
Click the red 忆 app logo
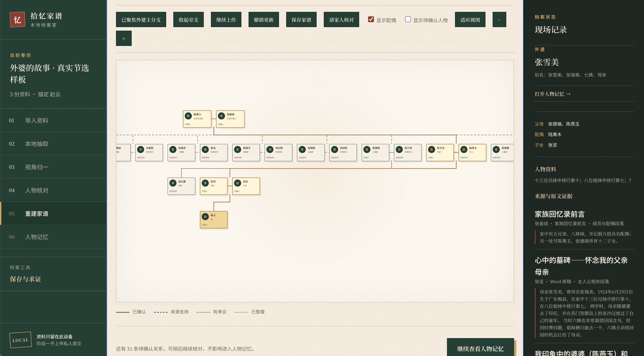(x=17, y=20)
